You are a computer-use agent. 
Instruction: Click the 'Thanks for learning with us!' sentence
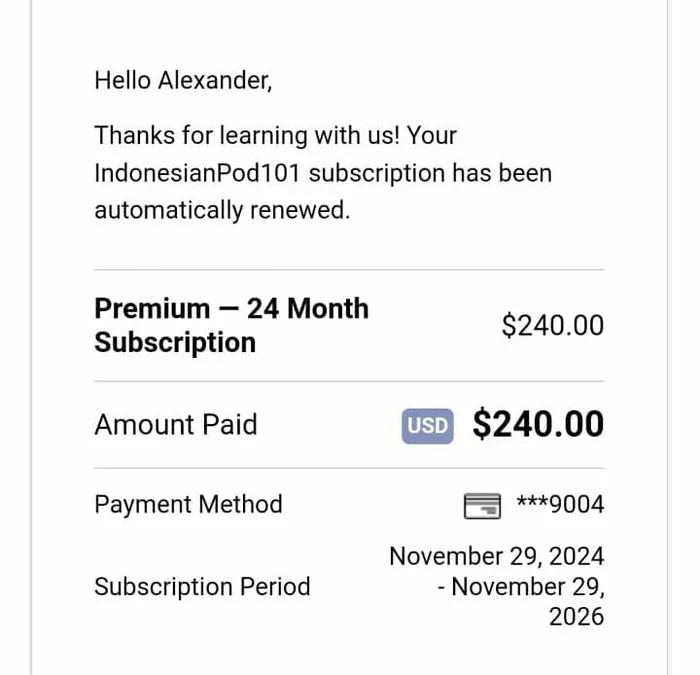(x=244, y=135)
